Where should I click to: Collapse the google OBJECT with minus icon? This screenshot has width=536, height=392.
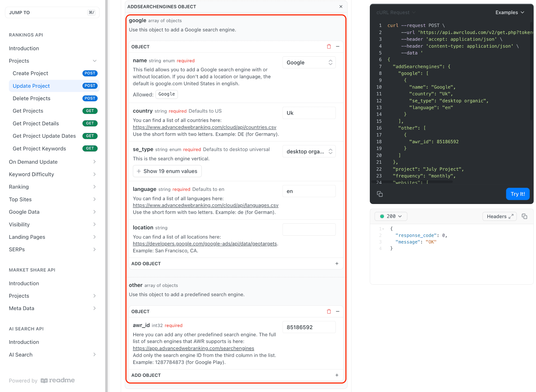(x=338, y=47)
